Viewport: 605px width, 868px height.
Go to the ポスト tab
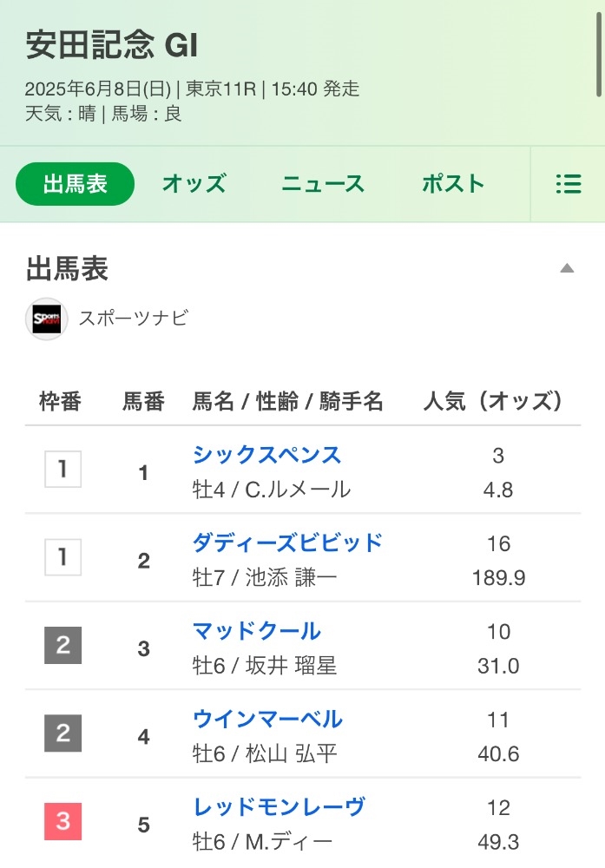tap(452, 184)
